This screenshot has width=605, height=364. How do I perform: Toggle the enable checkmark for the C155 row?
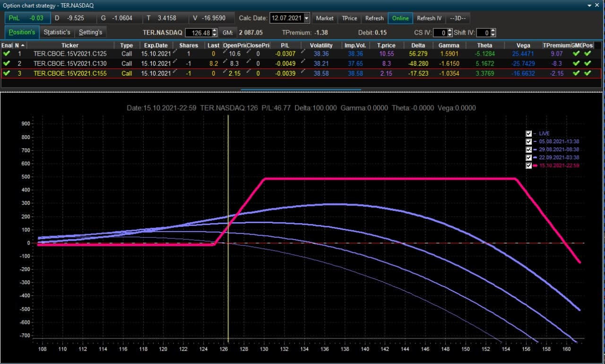(x=7, y=73)
